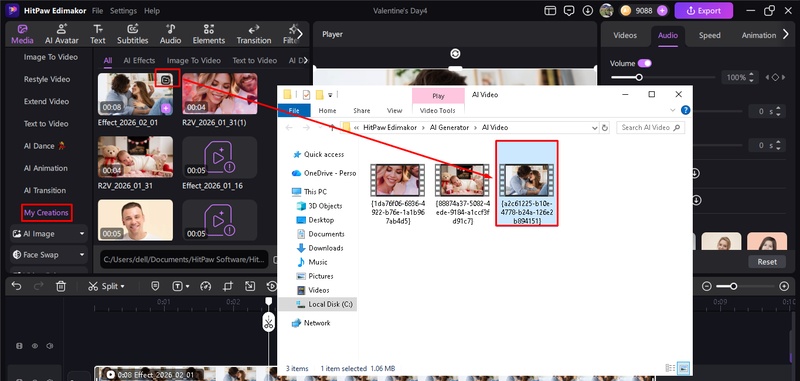Click the Export button
This screenshot has width=800, height=381.
704,10
